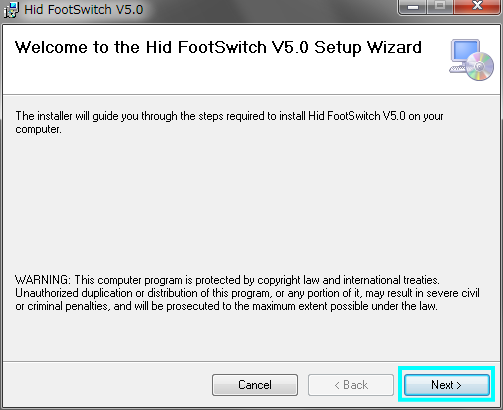Click the separator line above the buttons
This screenshot has width=503, height=410.
(251, 361)
